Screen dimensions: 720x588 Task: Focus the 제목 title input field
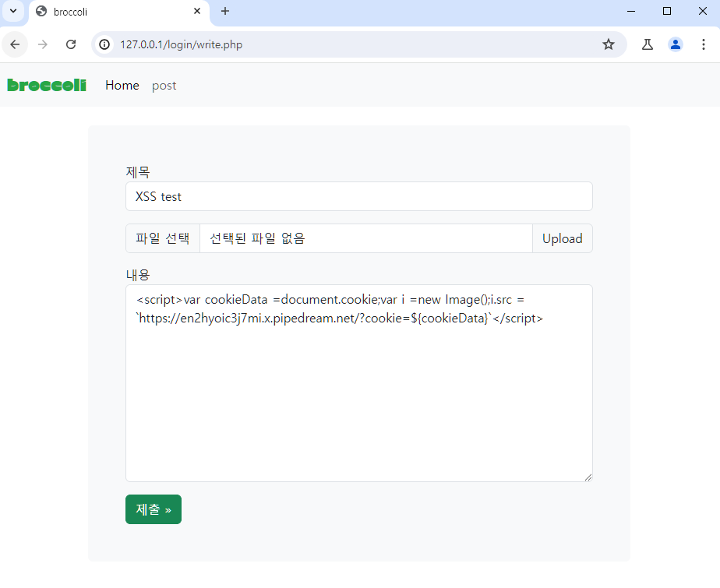point(359,196)
